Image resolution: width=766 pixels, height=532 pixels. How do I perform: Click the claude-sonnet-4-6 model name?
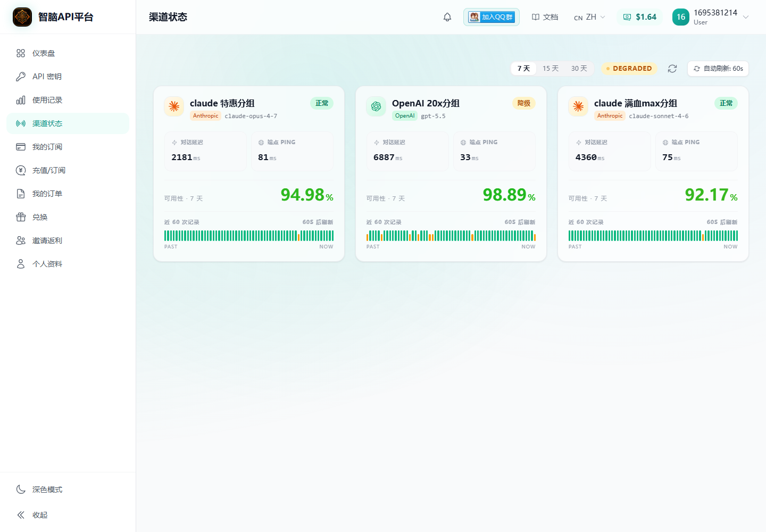[659, 116]
